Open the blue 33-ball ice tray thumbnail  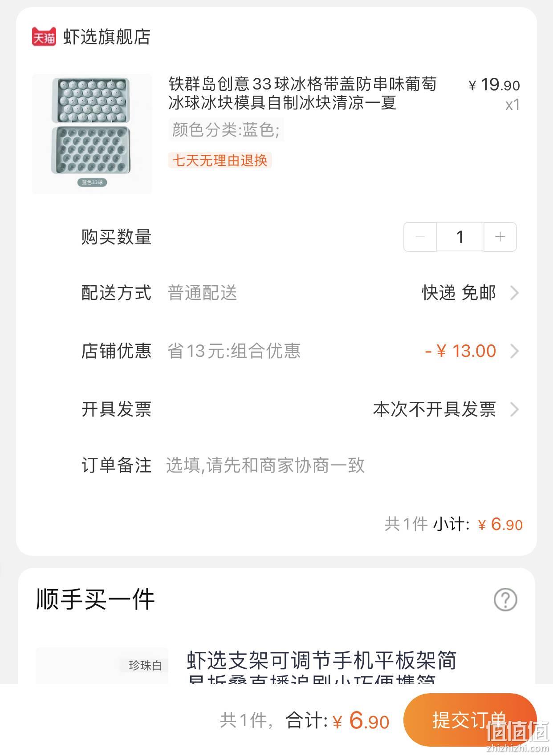[92, 134]
